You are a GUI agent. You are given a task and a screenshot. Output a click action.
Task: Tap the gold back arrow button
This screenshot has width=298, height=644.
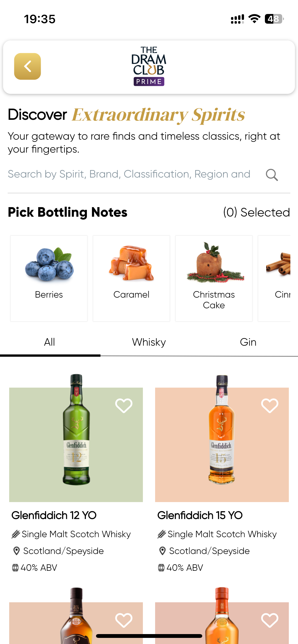click(x=28, y=66)
